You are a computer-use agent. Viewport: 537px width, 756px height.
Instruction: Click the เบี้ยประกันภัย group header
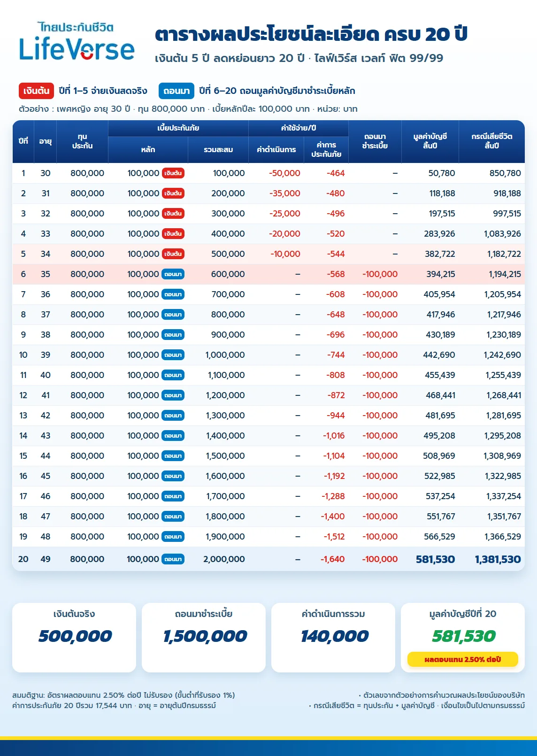coord(178,128)
